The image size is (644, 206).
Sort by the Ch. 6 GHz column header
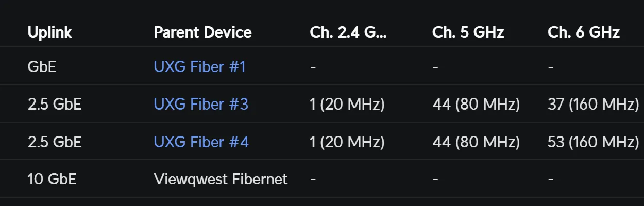pos(584,32)
